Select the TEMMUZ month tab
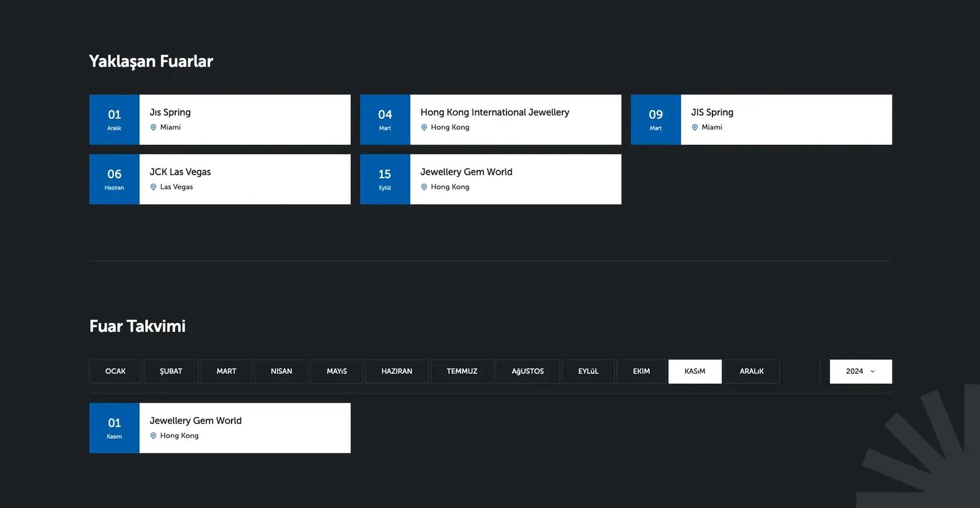Viewport: 980px width, 508px height. pyautogui.click(x=462, y=371)
